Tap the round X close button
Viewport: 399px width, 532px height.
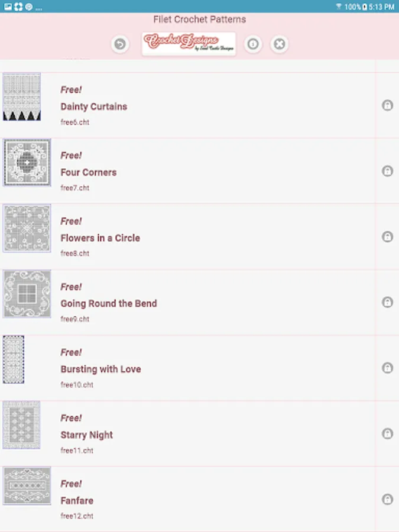[280, 44]
